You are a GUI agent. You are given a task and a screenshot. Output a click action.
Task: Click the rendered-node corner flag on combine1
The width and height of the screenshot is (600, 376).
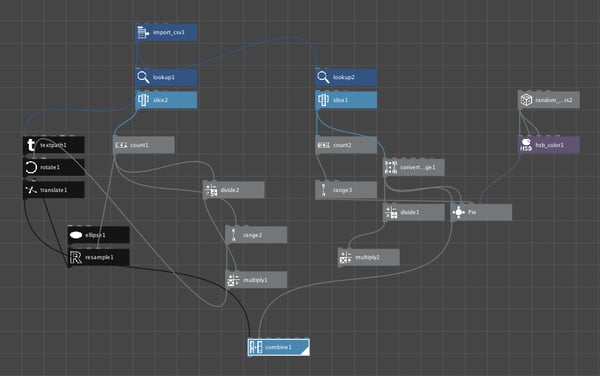305,352
